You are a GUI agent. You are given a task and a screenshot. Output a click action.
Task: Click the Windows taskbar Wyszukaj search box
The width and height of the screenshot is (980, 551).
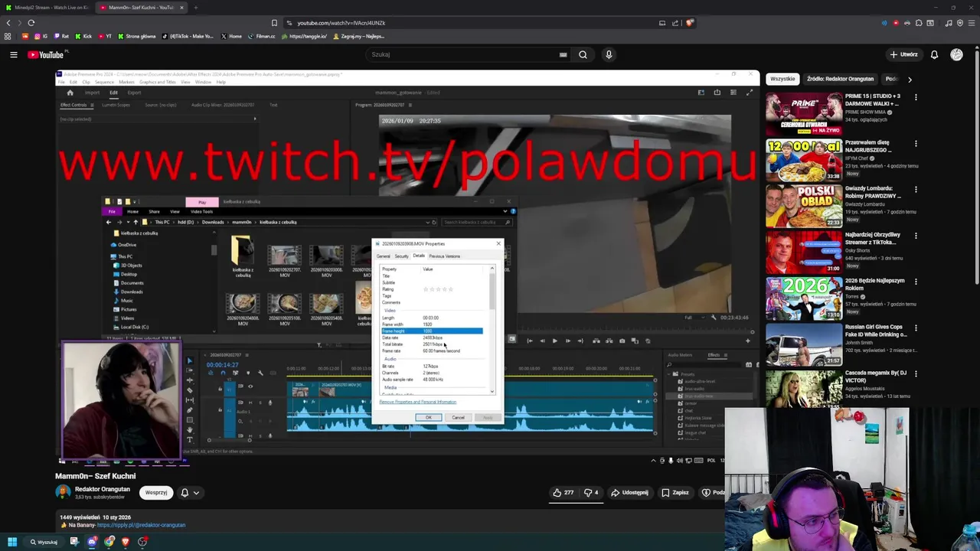[44, 542]
